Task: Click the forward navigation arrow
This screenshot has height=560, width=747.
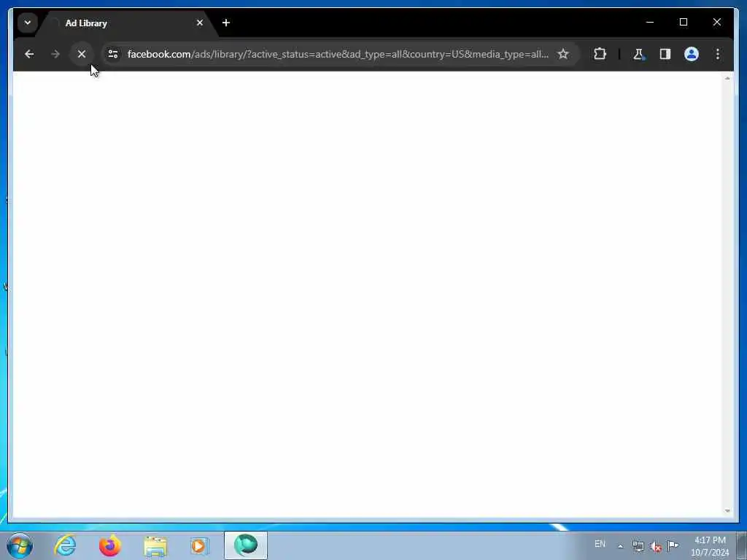Action: [55, 54]
